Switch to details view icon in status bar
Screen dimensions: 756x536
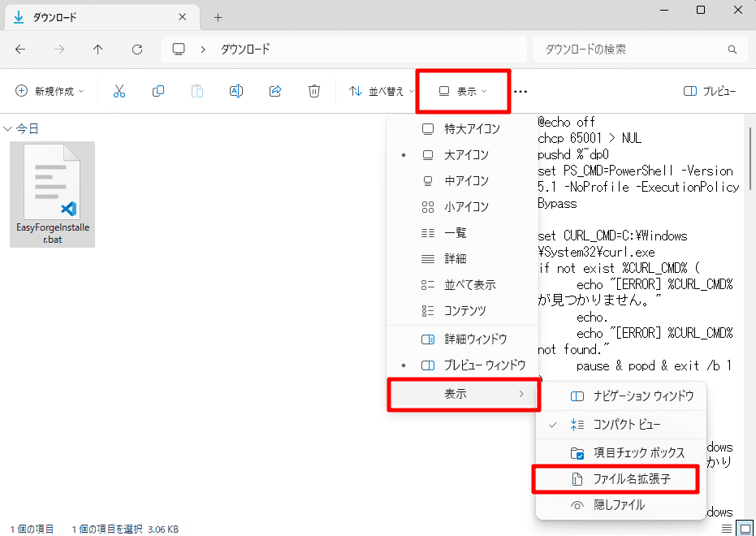[x=727, y=529]
